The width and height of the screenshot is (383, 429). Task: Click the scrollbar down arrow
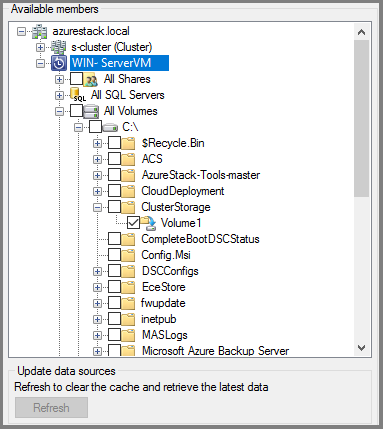point(361,348)
